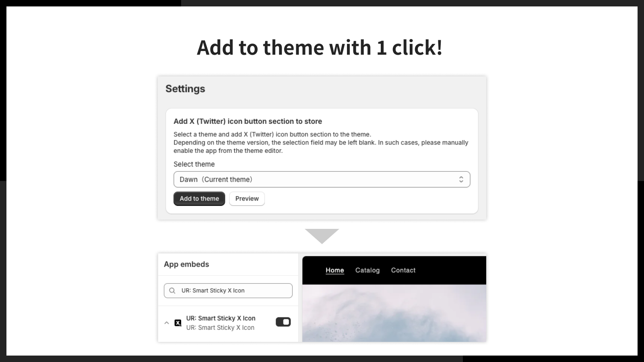Toggle UR: Smart Sticky X Icon embed

click(x=283, y=322)
